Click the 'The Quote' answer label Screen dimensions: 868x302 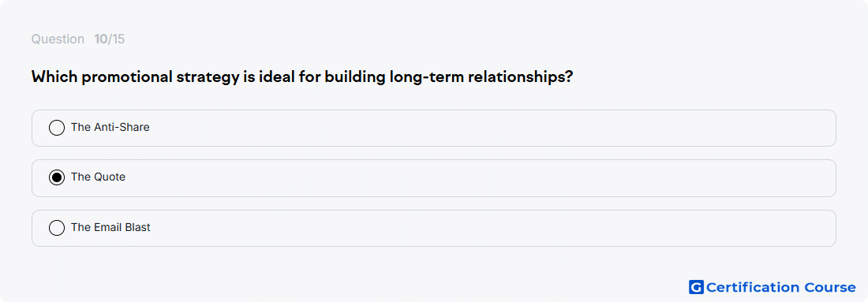click(x=98, y=177)
